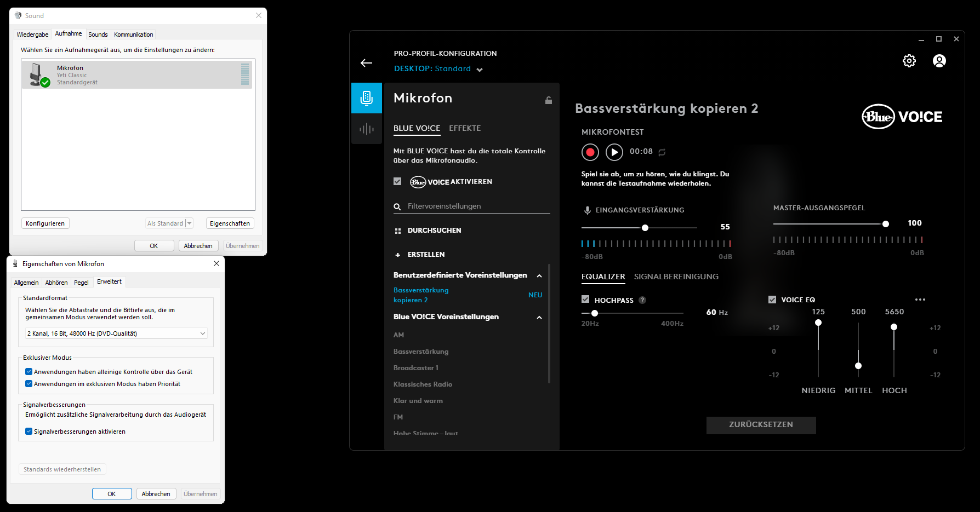Click the MITTEL EQ band slider handle
The width and height of the screenshot is (980, 512).
(x=858, y=366)
